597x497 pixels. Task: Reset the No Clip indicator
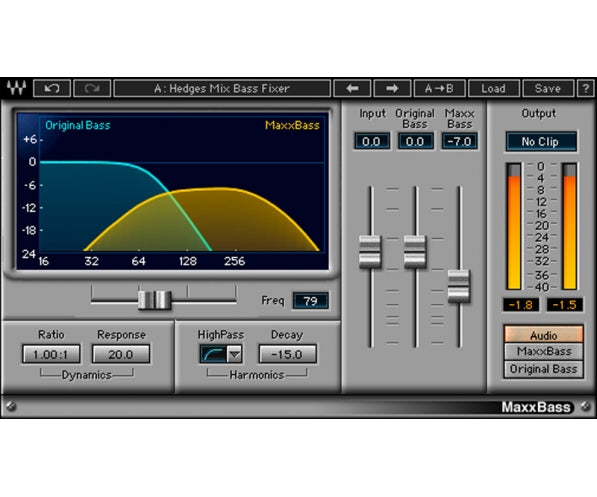pyautogui.click(x=541, y=142)
